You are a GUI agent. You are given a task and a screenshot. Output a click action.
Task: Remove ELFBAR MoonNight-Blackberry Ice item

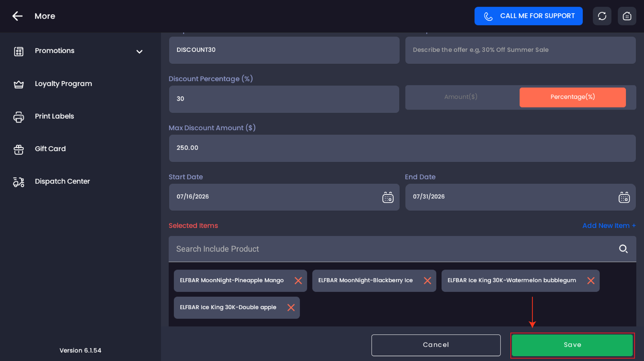pyautogui.click(x=427, y=281)
